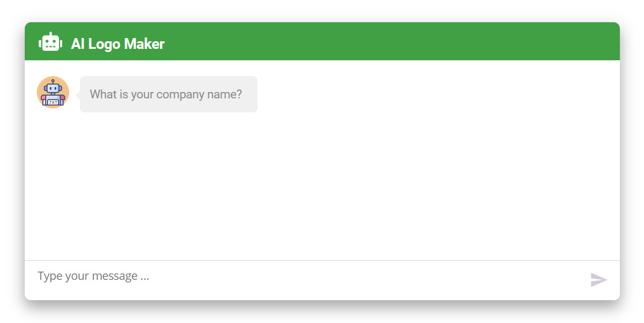644x323 pixels.
Task: Focus the "Type your message ..." input field
Action: click(305, 277)
